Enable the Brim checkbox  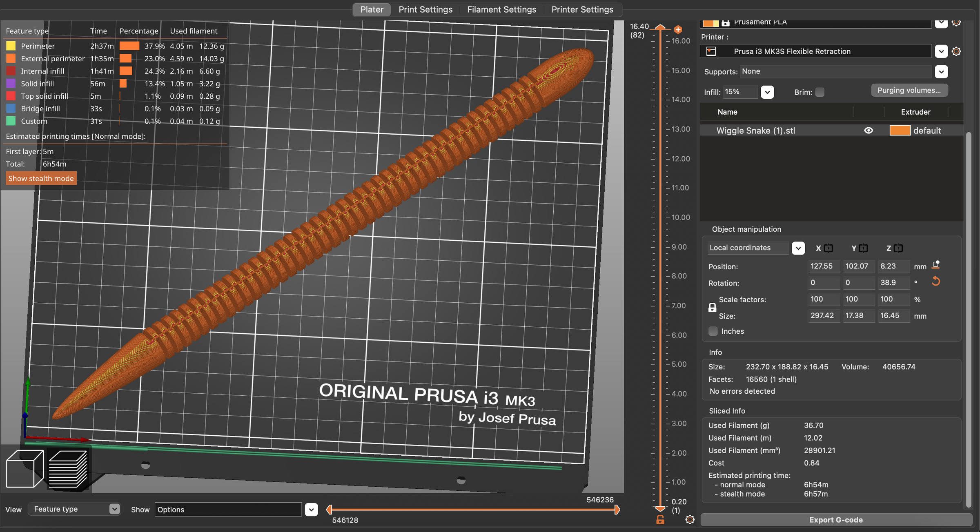pos(820,92)
